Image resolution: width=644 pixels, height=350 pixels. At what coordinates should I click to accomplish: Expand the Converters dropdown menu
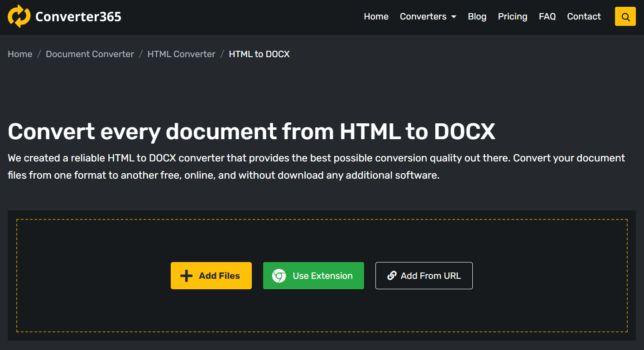pos(428,17)
